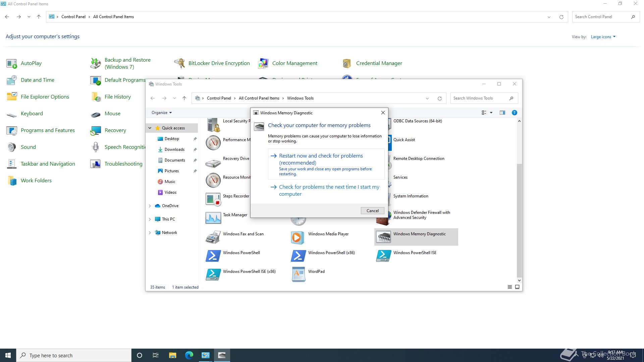Click Cancel in Memory Diagnostic dialog

click(x=372, y=210)
